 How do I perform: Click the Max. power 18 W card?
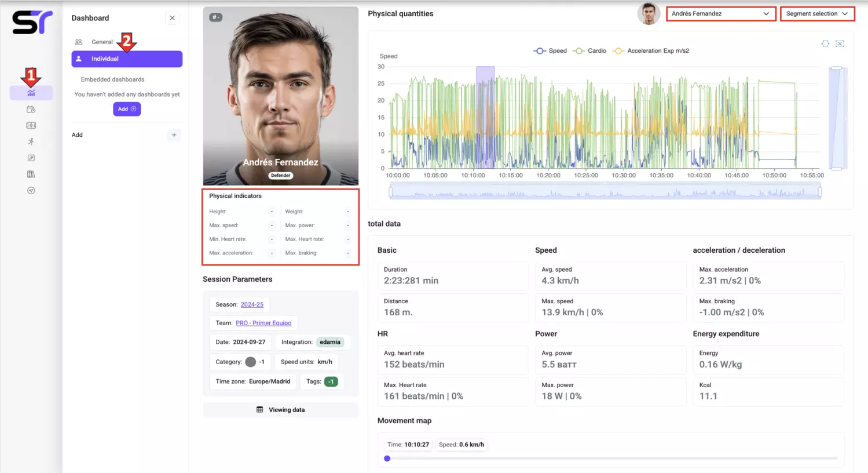pos(610,391)
